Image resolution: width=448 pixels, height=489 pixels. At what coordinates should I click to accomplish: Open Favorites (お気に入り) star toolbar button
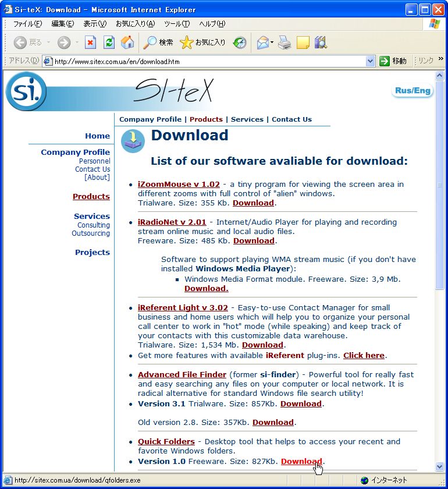[202, 42]
